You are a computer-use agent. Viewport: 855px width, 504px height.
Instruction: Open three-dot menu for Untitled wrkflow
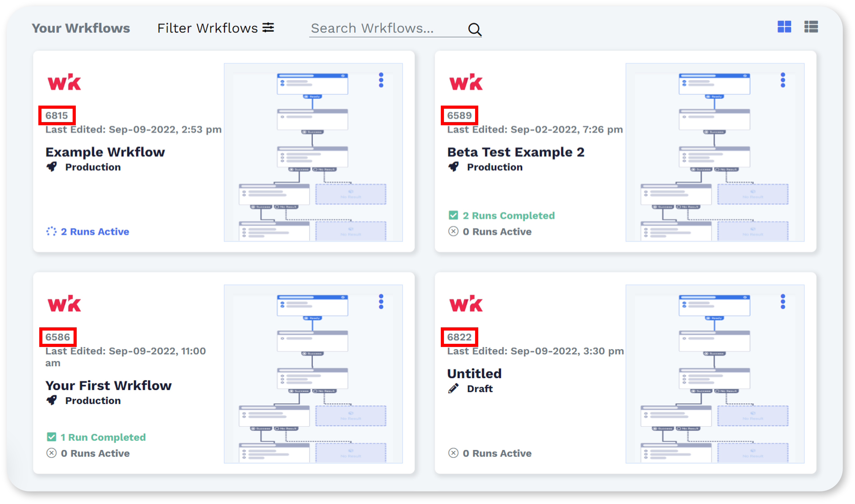pyautogui.click(x=783, y=302)
